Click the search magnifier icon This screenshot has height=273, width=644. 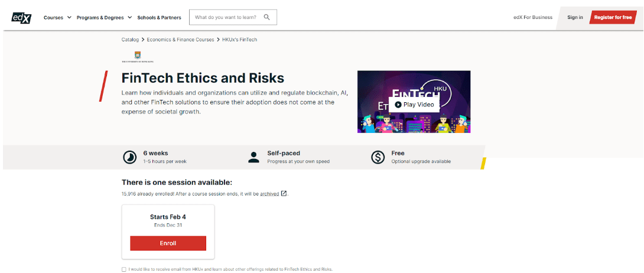tap(267, 18)
